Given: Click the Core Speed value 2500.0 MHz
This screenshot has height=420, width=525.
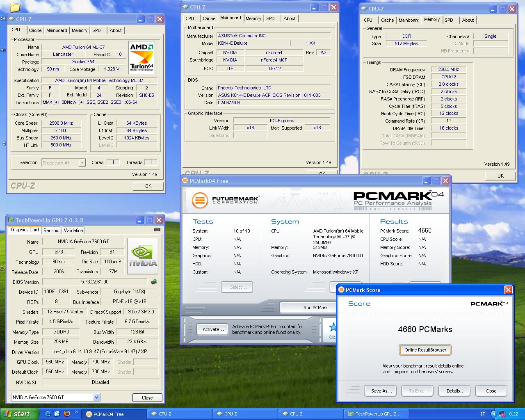Looking at the screenshot, I should [61, 123].
